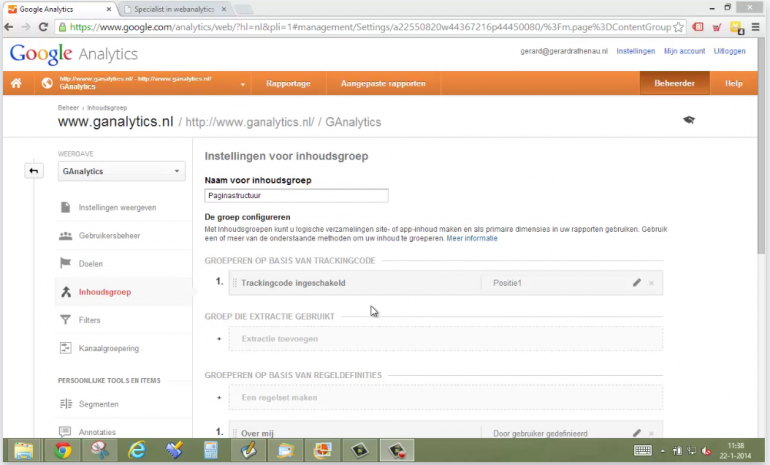
Task: Open the Rapportage tab
Action: 288,83
